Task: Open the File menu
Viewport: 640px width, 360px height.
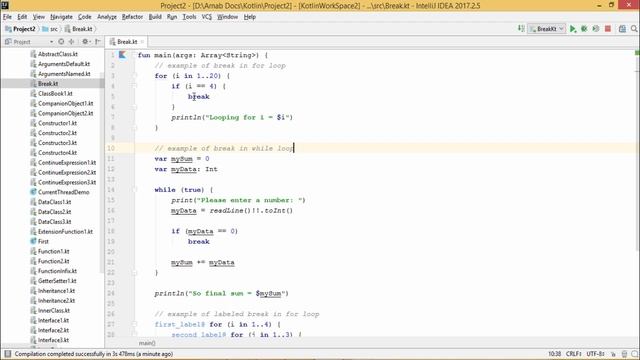Action: pyautogui.click(x=7, y=17)
